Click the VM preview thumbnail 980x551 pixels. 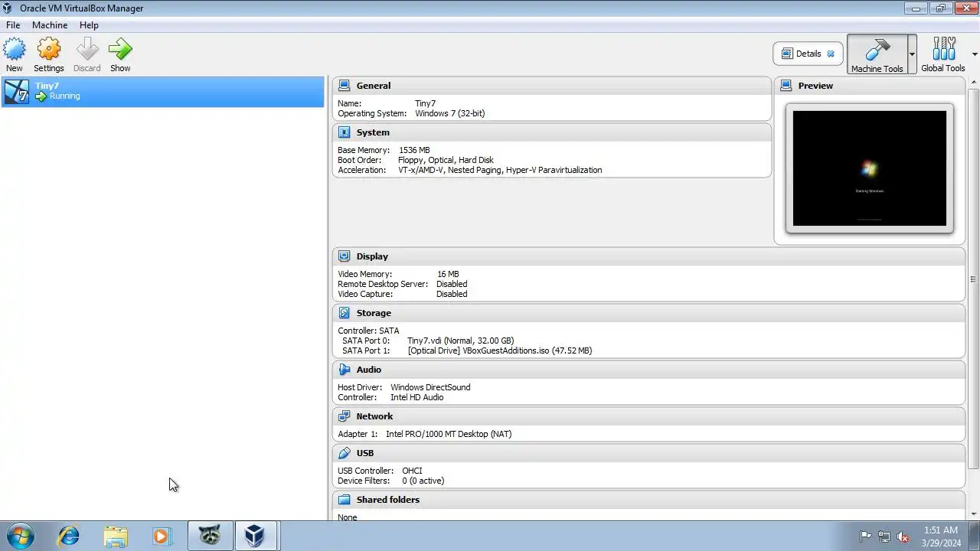pos(870,168)
